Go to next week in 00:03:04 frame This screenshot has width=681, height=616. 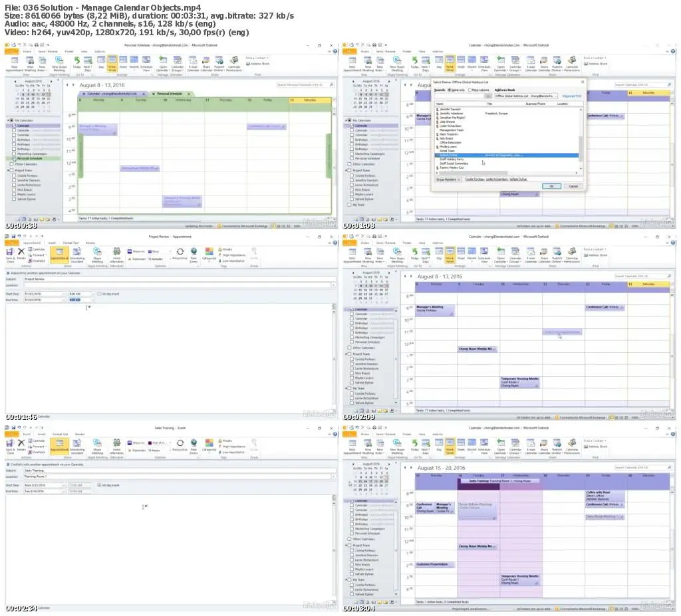click(411, 468)
